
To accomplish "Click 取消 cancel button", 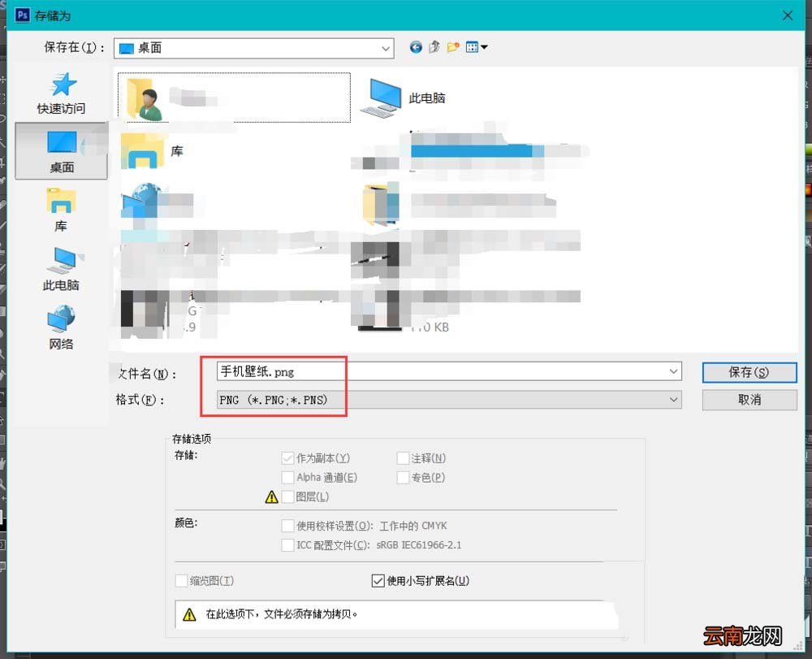I will pyautogui.click(x=749, y=400).
